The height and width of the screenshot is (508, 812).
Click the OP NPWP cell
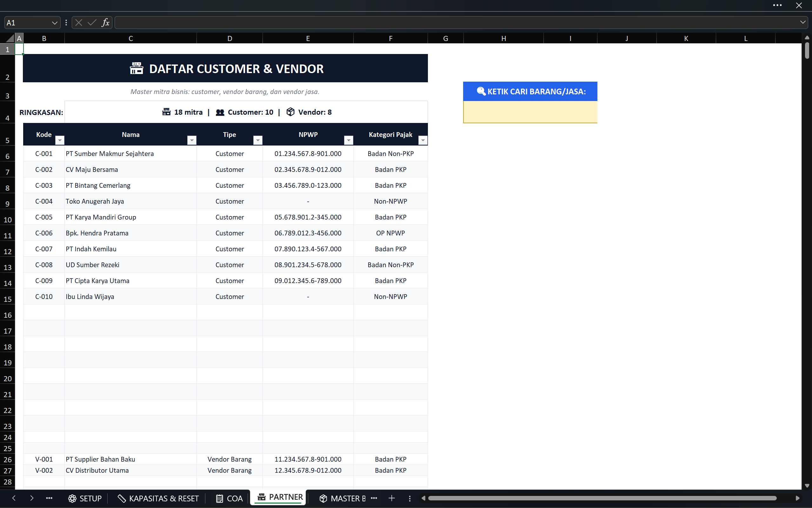pyautogui.click(x=390, y=233)
